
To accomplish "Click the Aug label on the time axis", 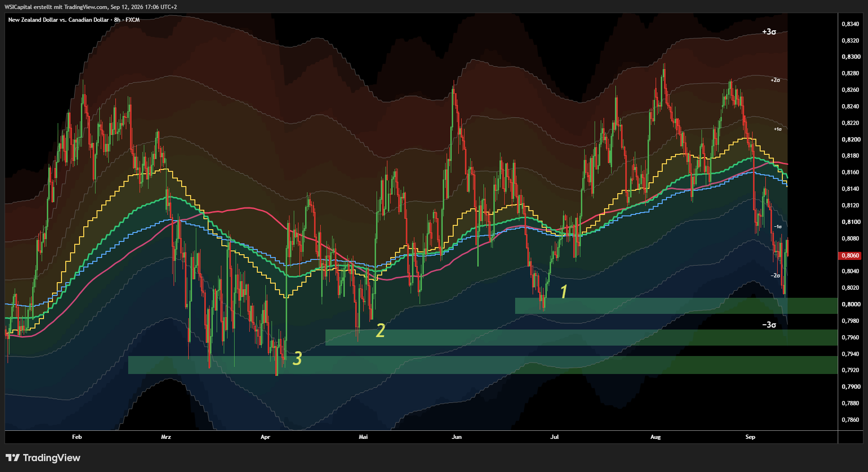I will tap(656, 437).
